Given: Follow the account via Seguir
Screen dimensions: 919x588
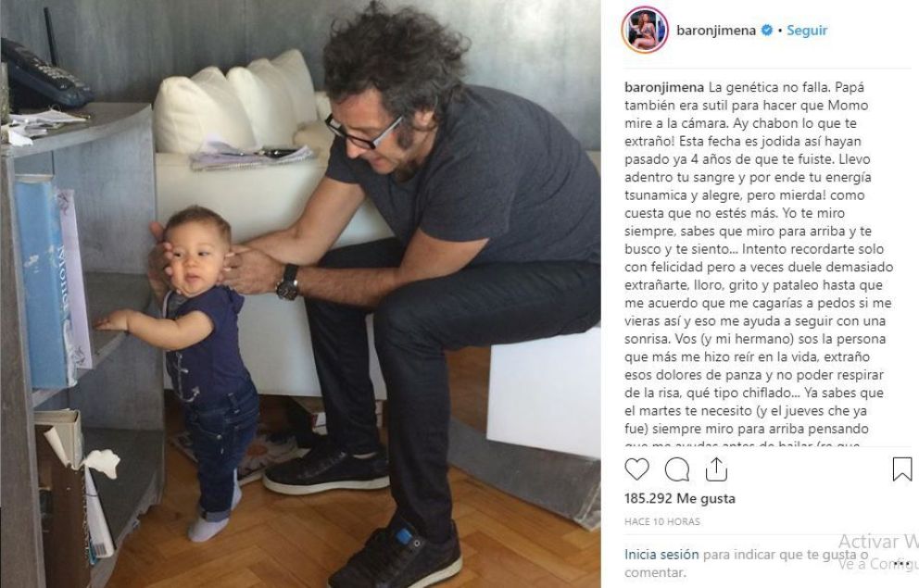Looking at the screenshot, I should pos(807,31).
